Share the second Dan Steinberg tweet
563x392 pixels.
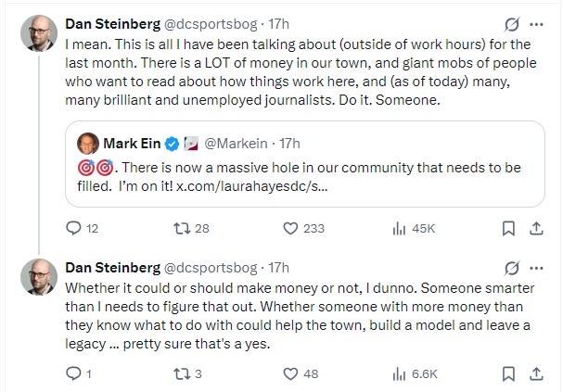536,373
